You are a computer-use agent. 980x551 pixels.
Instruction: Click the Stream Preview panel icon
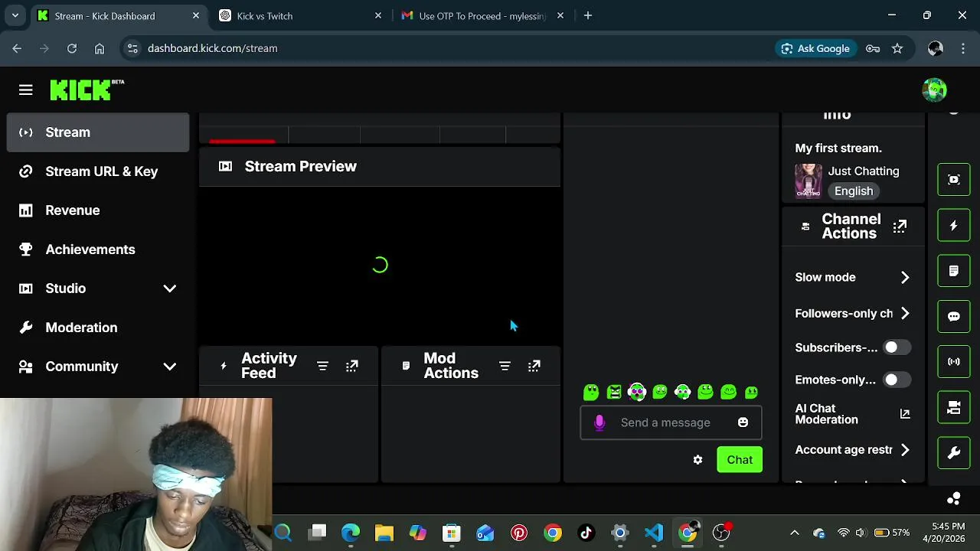click(x=225, y=166)
